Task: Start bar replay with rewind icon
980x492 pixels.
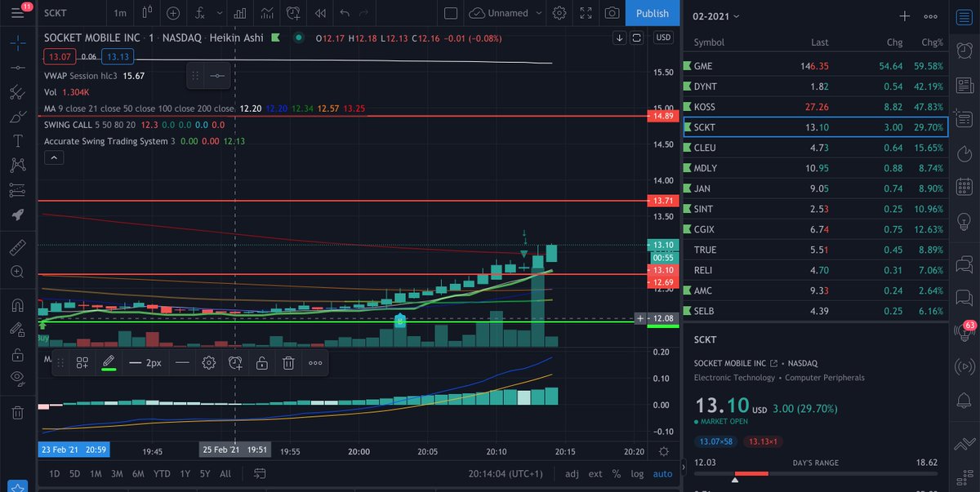Action: pos(321,13)
